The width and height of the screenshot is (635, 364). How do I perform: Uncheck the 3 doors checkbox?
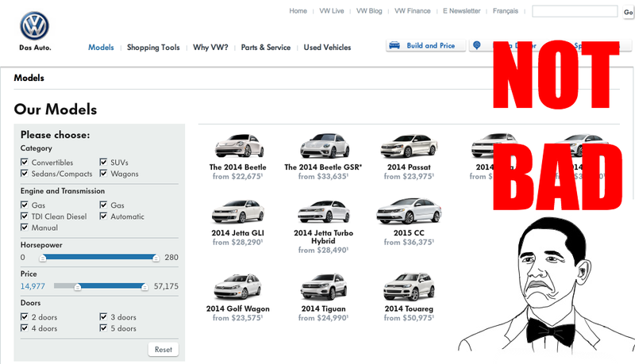click(x=103, y=316)
